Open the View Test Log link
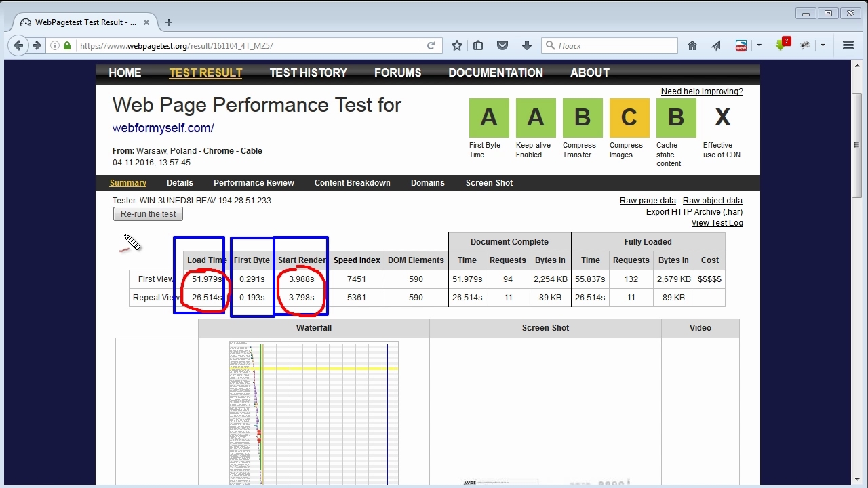 717,223
